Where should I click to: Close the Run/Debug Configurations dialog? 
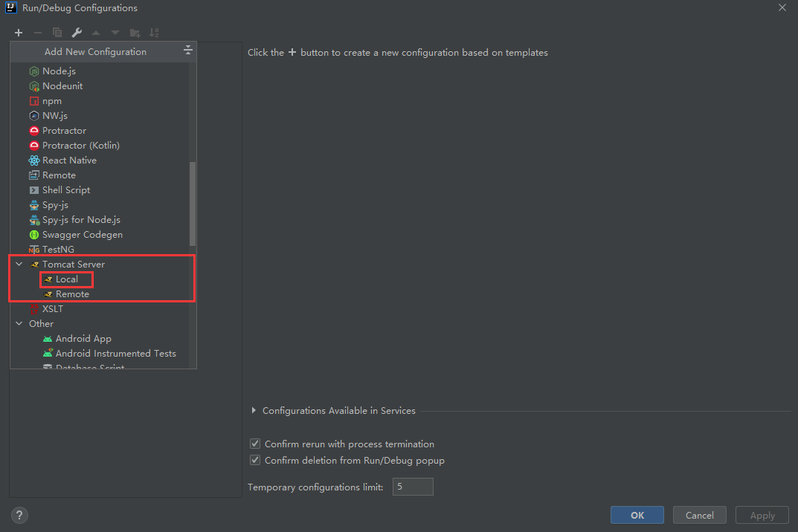[x=782, y=7]
